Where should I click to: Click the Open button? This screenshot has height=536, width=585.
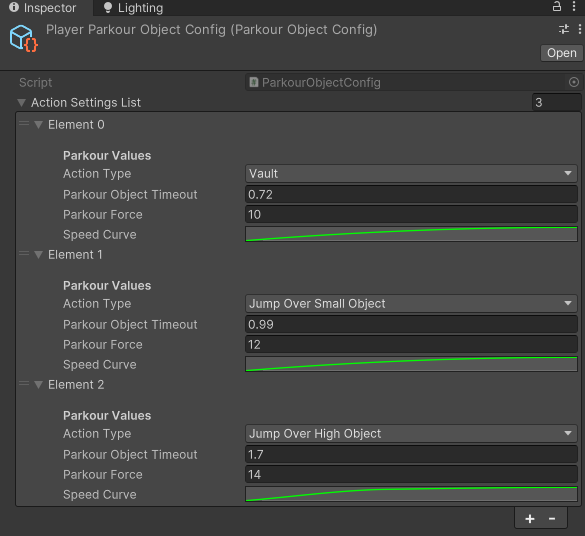pos(561,53)
